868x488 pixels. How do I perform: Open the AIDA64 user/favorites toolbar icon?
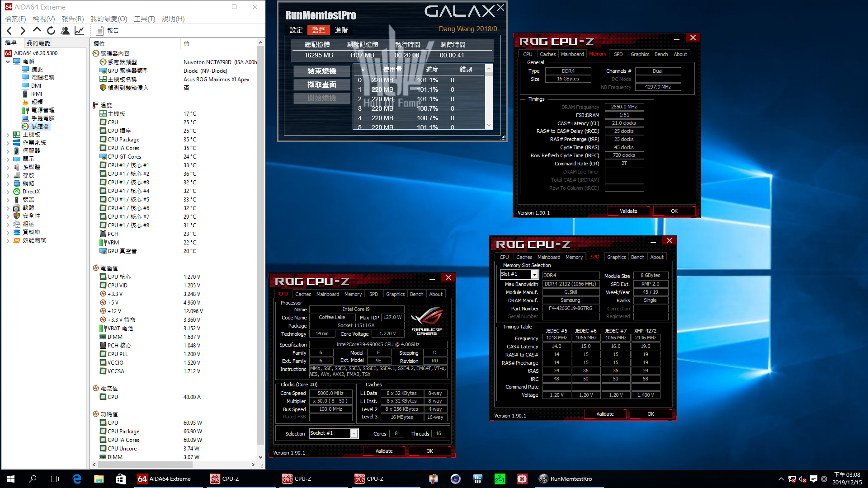coord(65,31)
